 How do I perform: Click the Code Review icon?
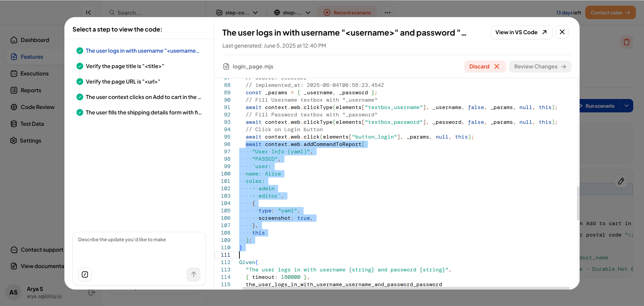[14, 107]
